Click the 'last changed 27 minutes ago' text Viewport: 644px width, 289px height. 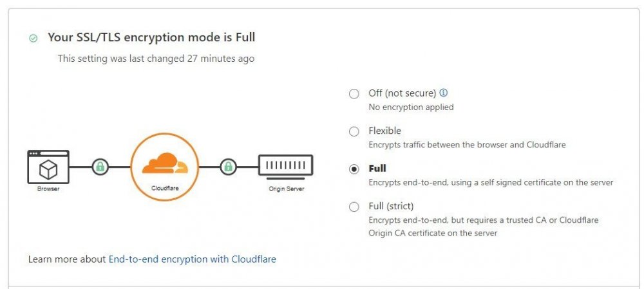(x=156, y=59)
